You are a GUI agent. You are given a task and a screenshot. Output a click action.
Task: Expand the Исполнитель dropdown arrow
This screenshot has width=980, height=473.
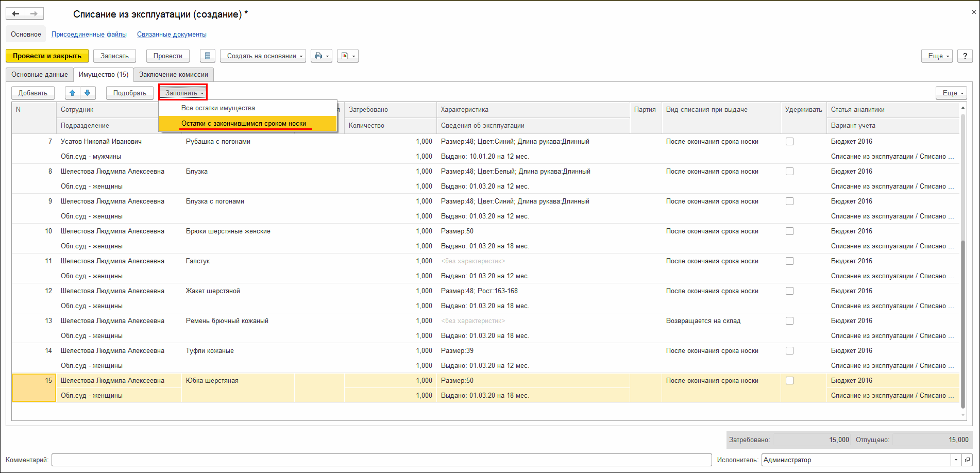pos(956,460)
